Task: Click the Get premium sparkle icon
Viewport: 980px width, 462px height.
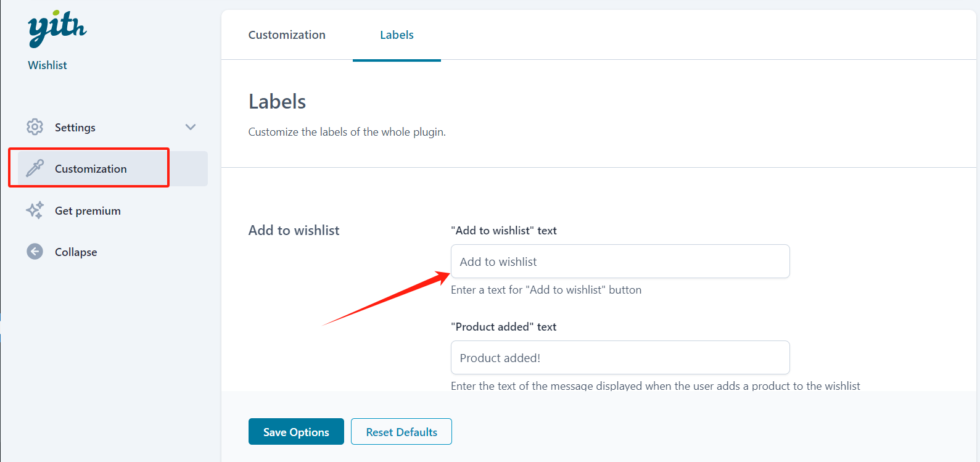Action: [35, 210]
